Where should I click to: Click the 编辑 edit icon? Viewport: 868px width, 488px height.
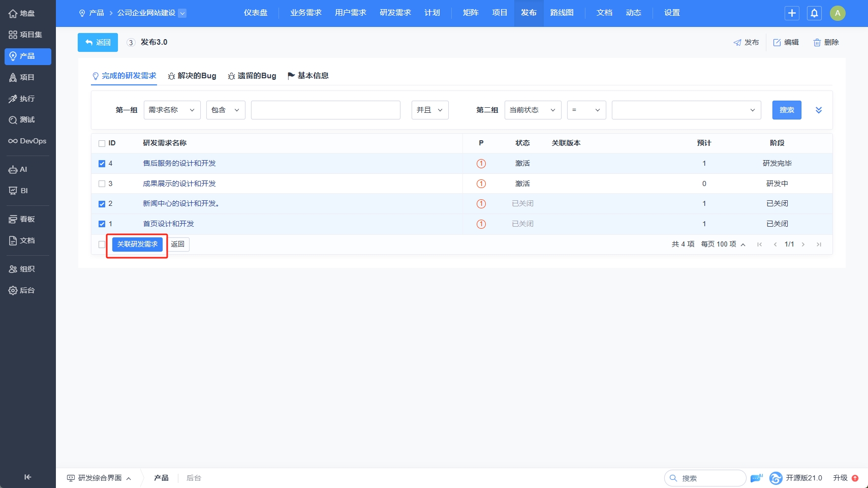[777, 43]
